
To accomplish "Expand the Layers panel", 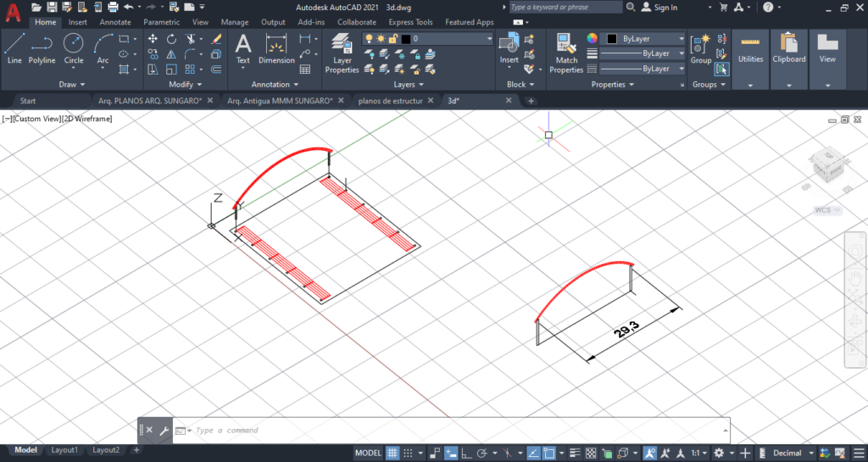I will point(409,84).
